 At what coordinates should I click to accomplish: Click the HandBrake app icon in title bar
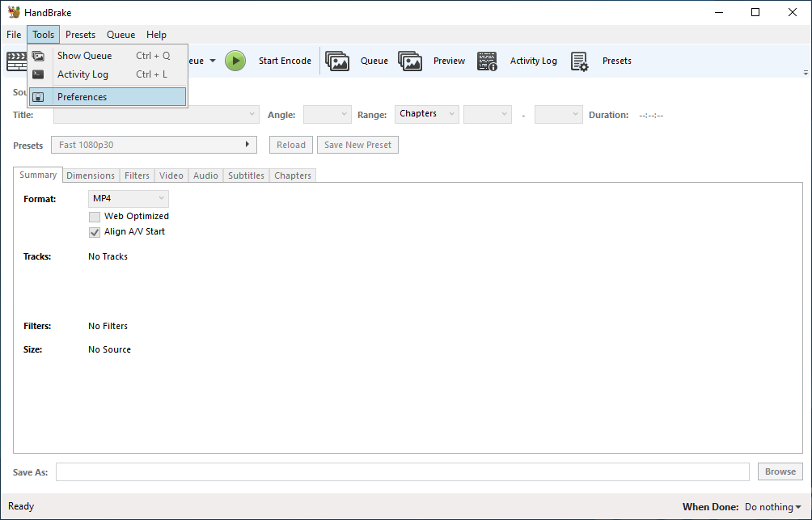coord(14,12)
